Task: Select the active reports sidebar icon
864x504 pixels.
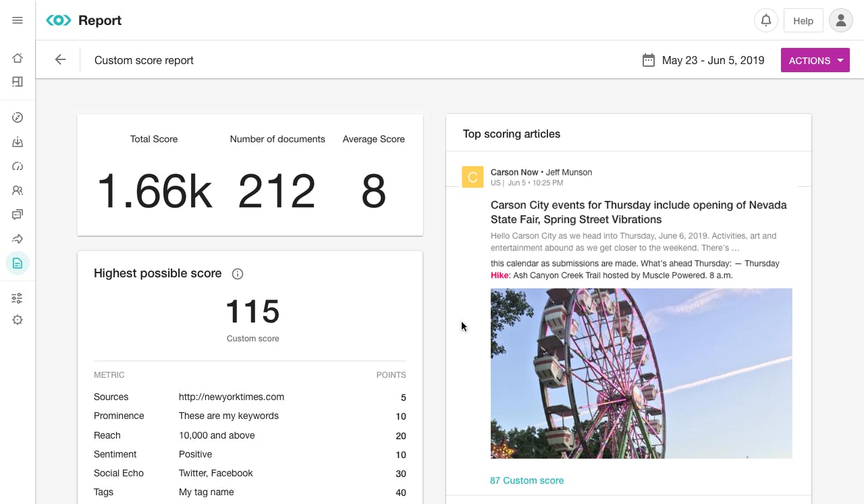Action: pos(18,263)
